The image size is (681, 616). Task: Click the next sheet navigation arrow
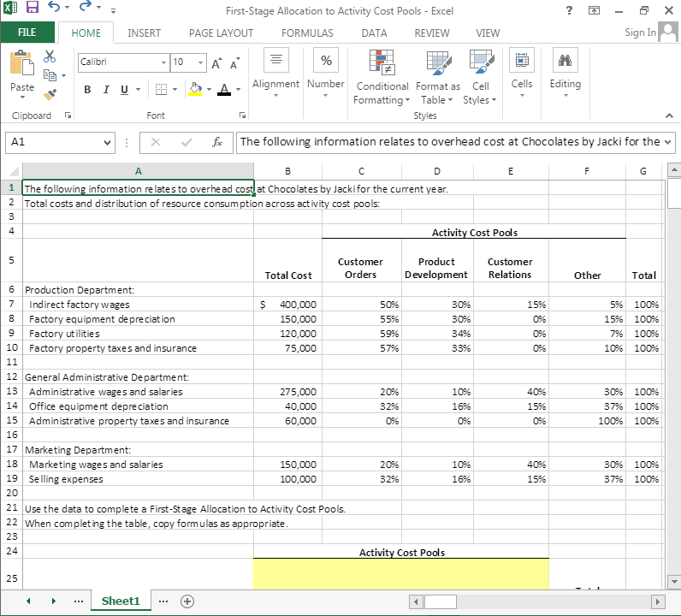click(x=53, y=601)
